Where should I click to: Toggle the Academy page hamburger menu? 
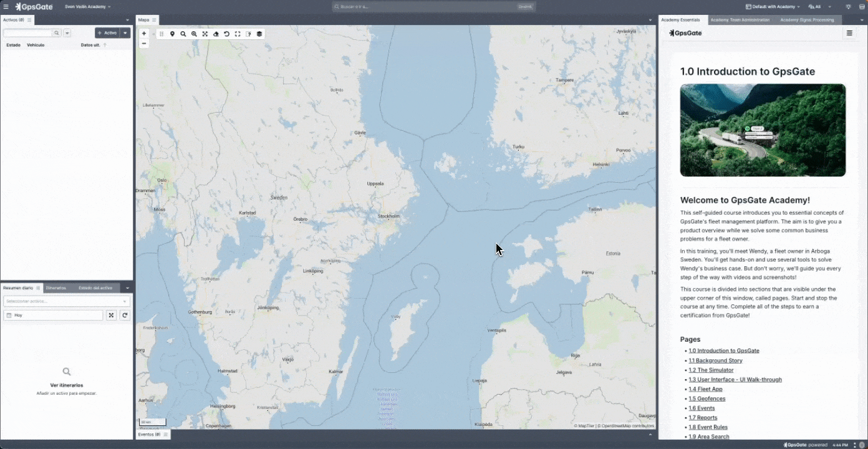pyautogui.click(x=849, y=34)
